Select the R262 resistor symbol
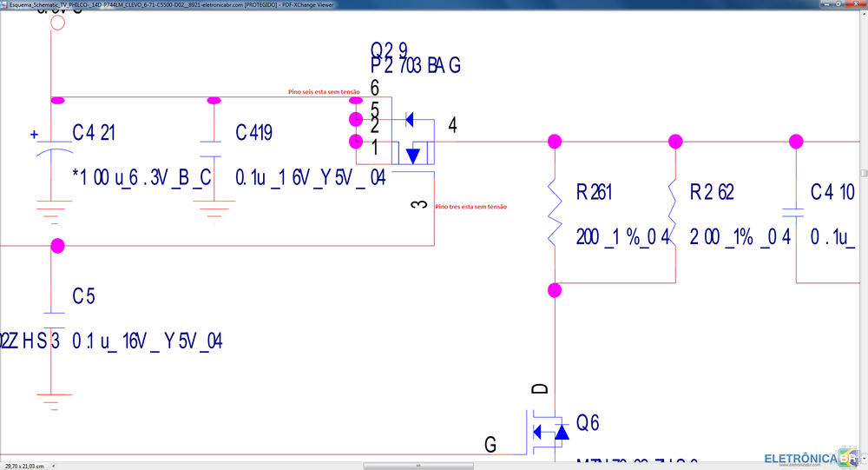 [x=674, y=213]
